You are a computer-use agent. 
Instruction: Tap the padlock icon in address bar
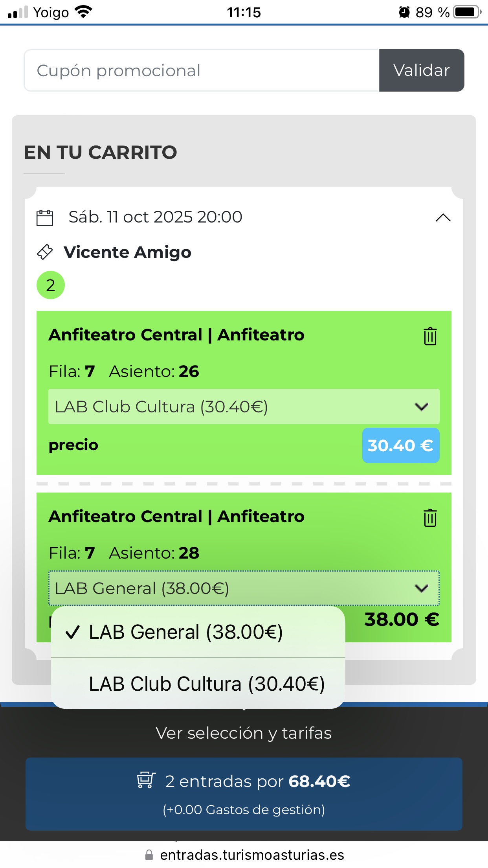149,855
